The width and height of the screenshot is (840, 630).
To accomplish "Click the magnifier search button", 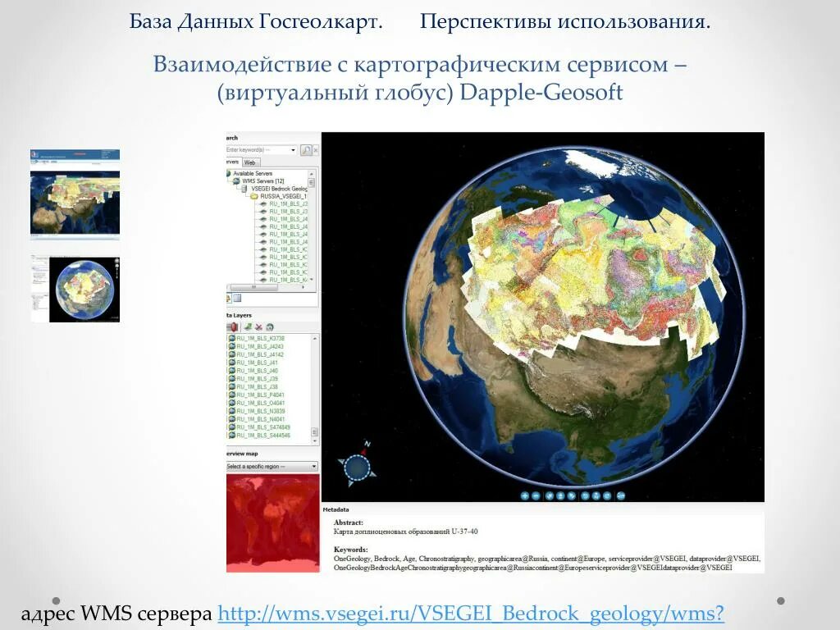I will pyautogui.click(x=306, y=150).
